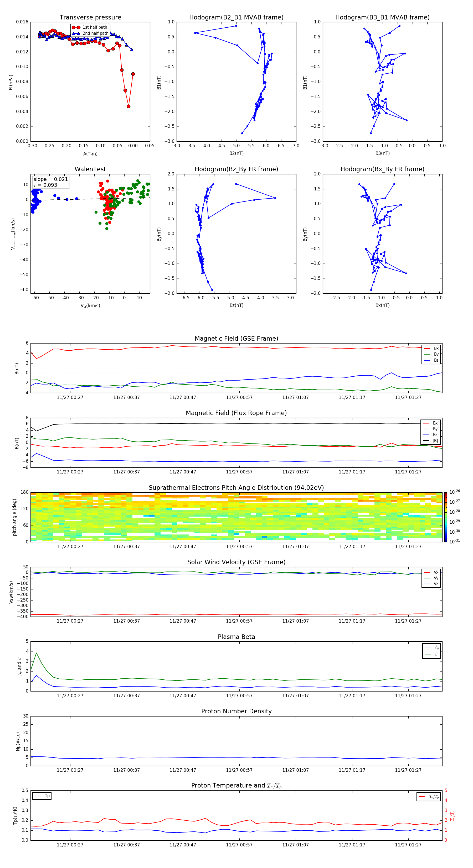Select the Vx legend entry in solar wind panel

point(431,572)
